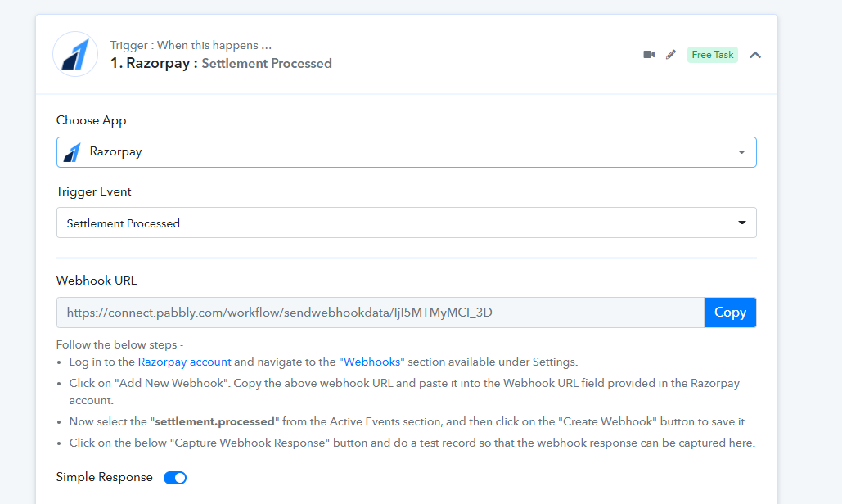842x504 pixels.
Task: Click the Trigger Event label
Action: pyautogui.click(x=93, y=191)
